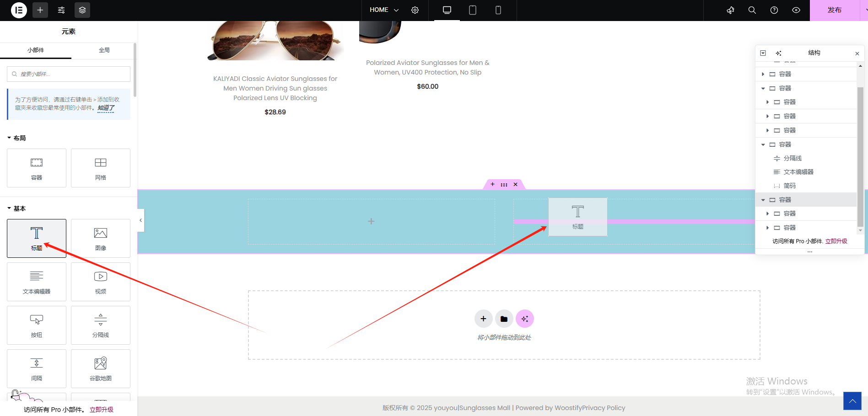Open the finder search icon

coord(752,10)
